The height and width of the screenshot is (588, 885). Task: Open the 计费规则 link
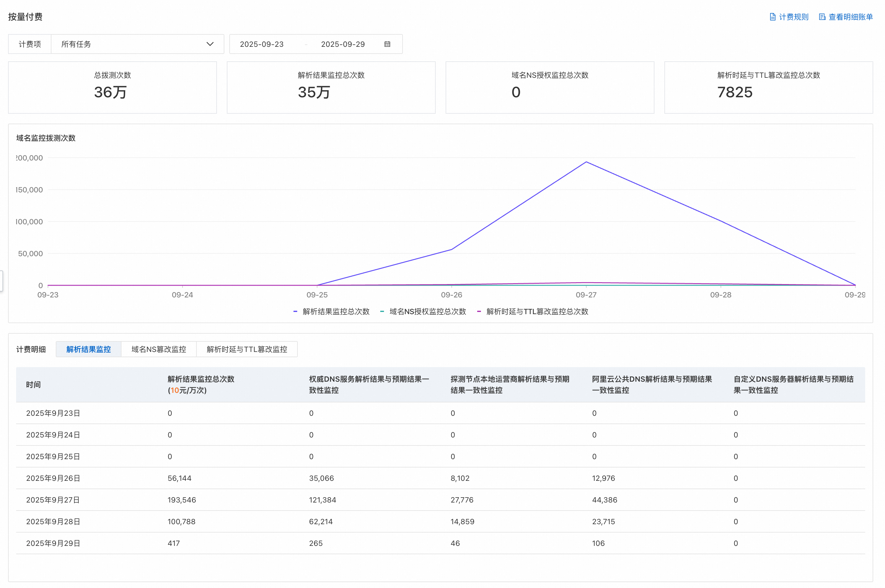794,17
